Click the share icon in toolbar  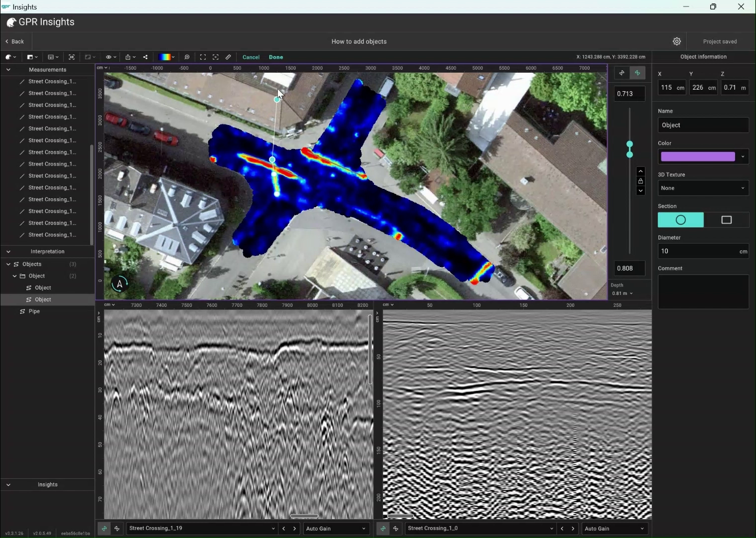145,57
